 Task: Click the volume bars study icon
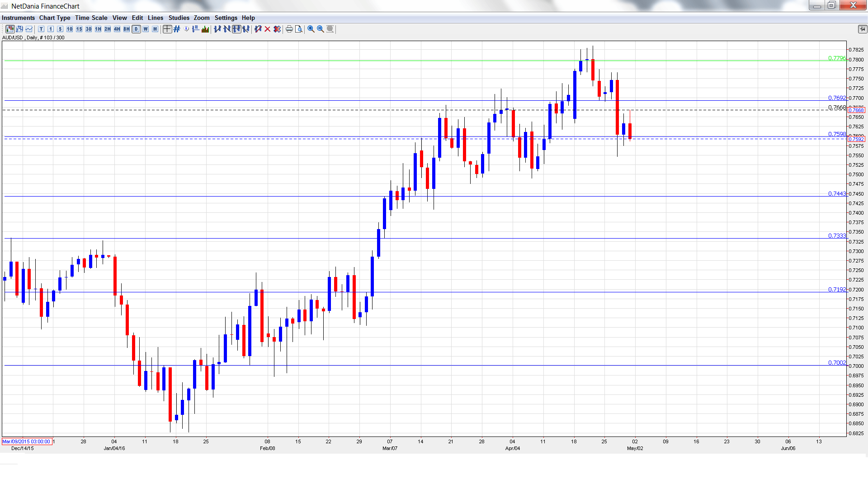tap(205, 29)
